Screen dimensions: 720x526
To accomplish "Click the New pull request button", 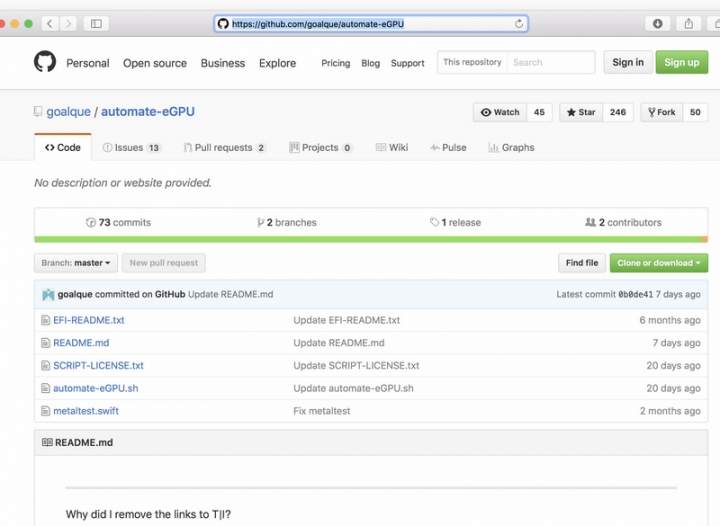I will point(163,263).
